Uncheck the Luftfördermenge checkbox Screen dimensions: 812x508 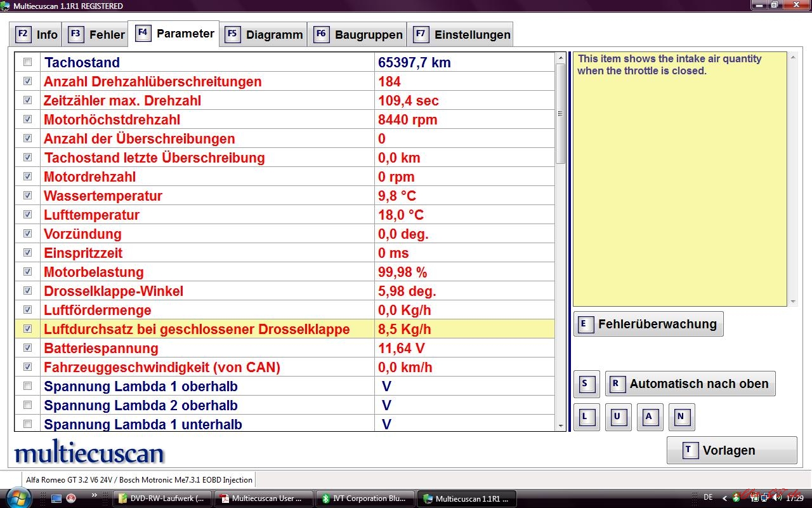[27, 310]
